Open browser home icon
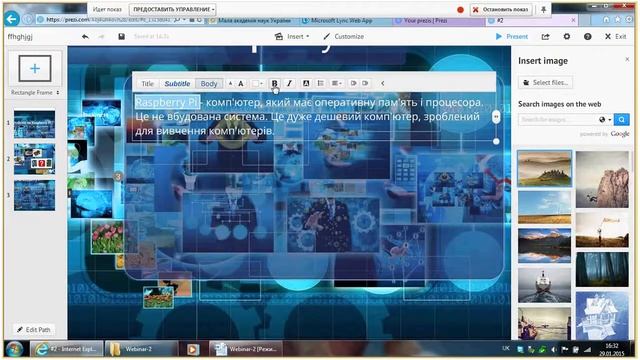The width and height of the screenshot is (640, 360). (x=606, y=20)
